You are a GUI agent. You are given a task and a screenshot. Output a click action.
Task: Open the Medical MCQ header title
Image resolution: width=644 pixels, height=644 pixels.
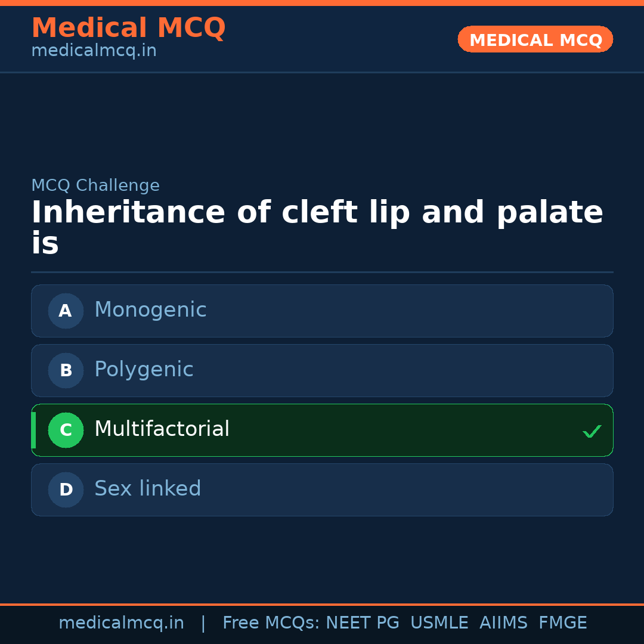128,28
